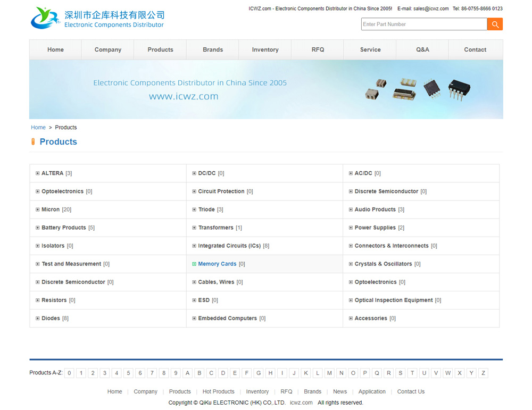Open the Resistors category
This screenshot has height=410, width=532.
pyautogui.click(x=54, y=300)
